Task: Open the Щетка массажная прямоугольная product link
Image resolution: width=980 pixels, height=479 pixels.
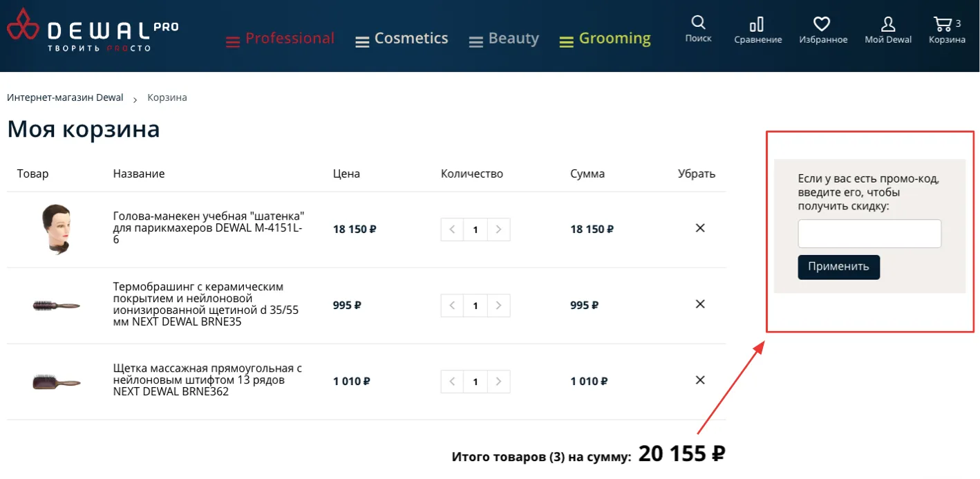Action: click(x=207, y=380)
